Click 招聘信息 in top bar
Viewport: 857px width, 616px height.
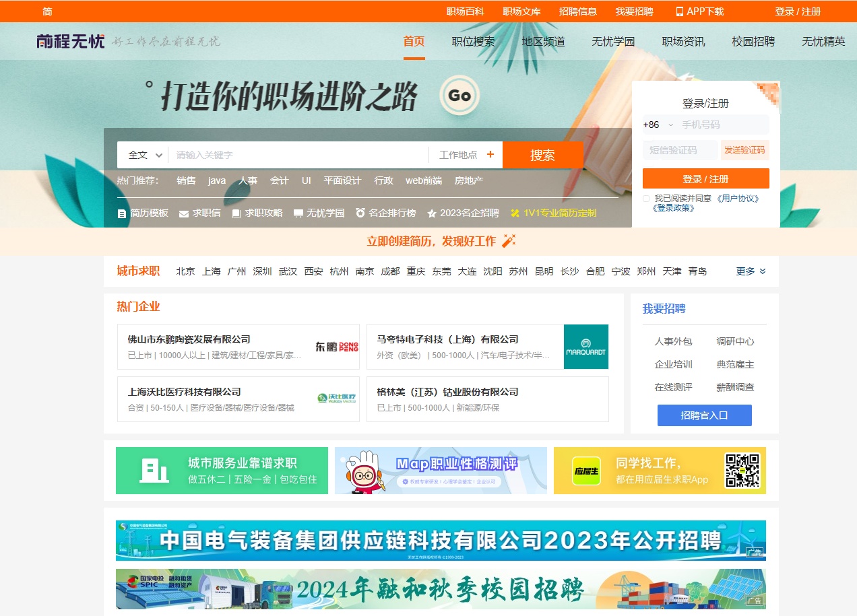point(578,11)
